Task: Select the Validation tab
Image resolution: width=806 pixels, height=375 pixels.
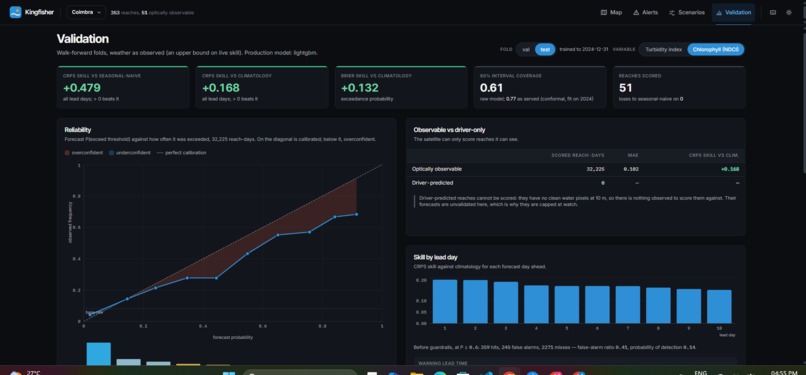Action: click(734, 12)
